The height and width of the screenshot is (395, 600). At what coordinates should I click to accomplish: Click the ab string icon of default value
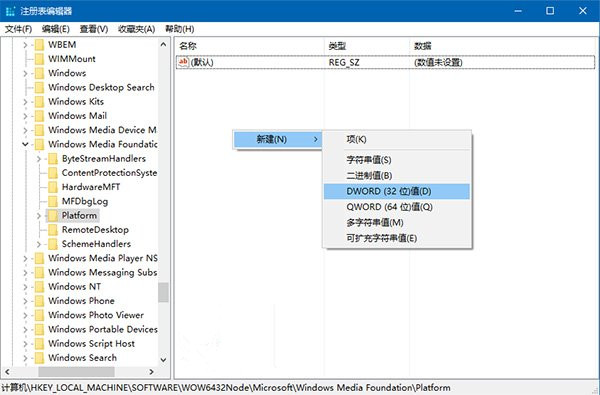pos(184,62)
